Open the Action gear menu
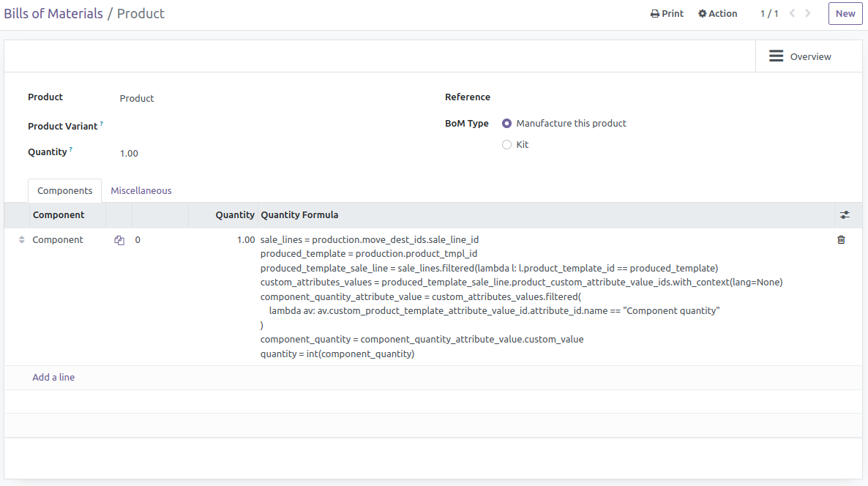The height and width of the screenshot is (486, 868). click(x=717, y=14)
